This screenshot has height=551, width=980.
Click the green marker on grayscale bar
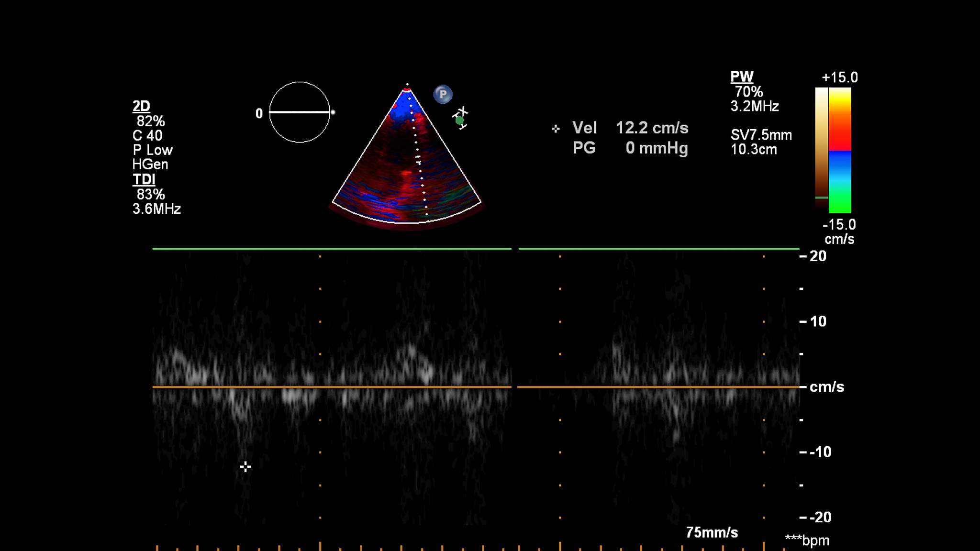[822, 197]
